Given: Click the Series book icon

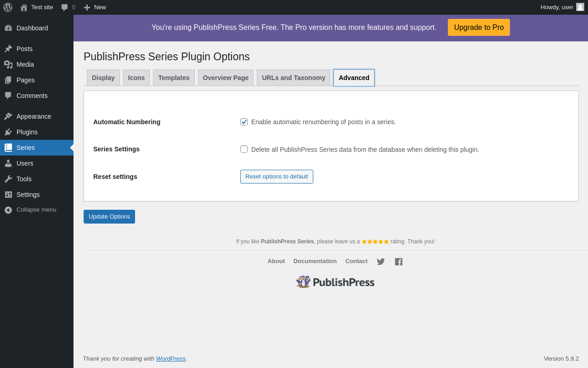Looking at the screenshot, I should pos(8,148).
